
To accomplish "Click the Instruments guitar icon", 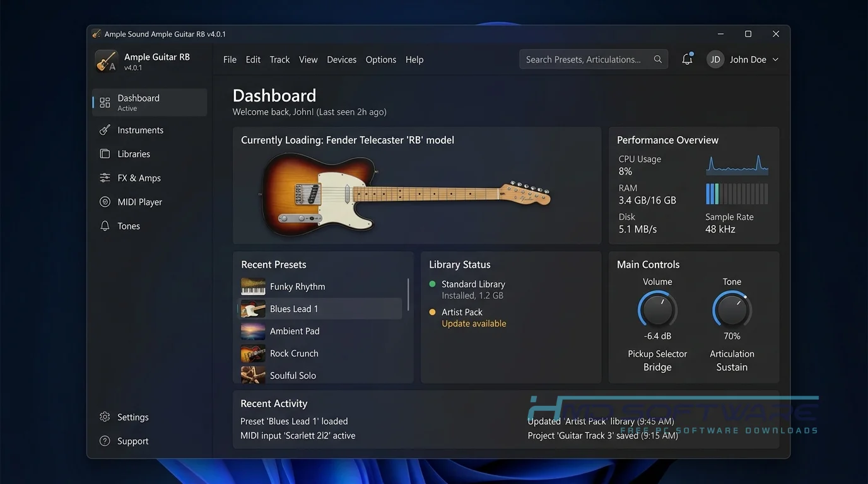I will 105,130.
